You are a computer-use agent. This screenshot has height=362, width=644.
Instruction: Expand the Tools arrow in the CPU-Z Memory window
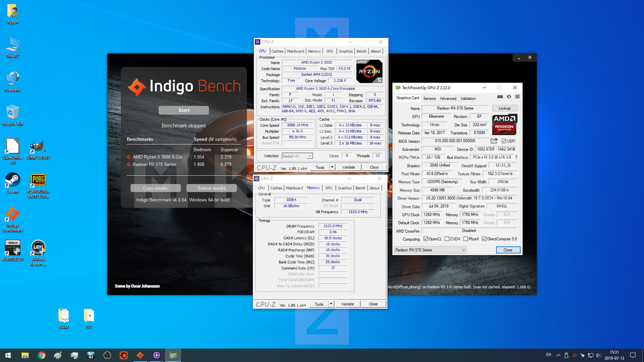[331, 304]
